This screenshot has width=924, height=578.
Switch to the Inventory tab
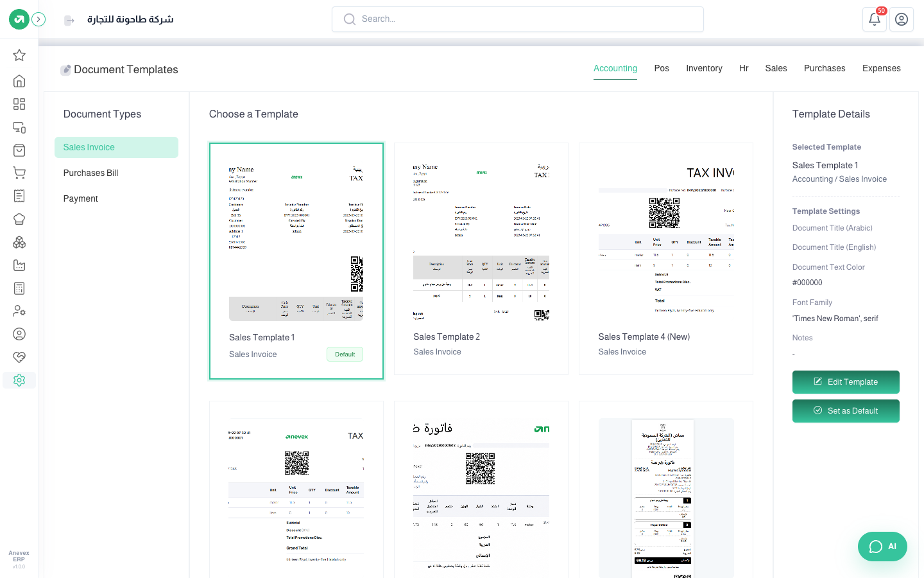(704, 68)
